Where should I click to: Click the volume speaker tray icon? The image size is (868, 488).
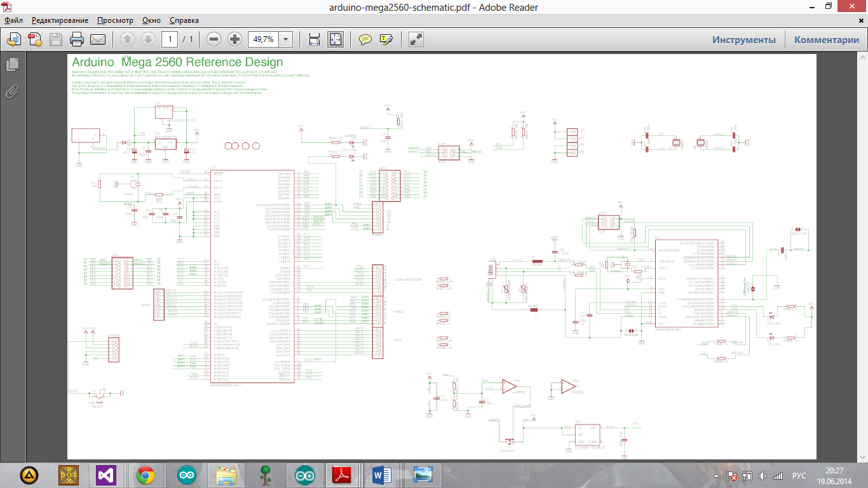(x=763, y=476)
